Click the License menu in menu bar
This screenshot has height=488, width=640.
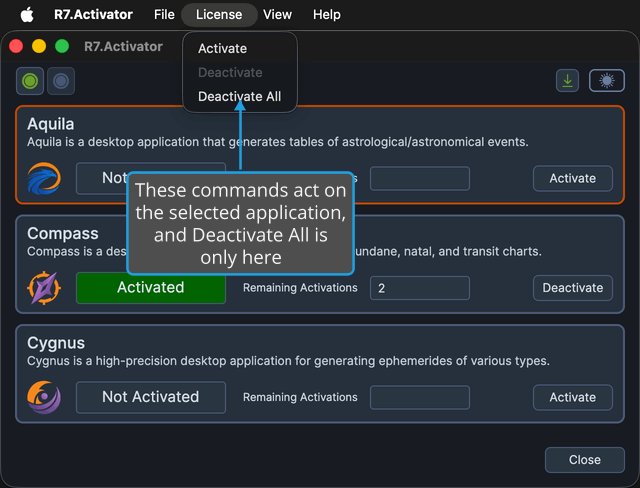pyautogui.click(x=219, y=15)
